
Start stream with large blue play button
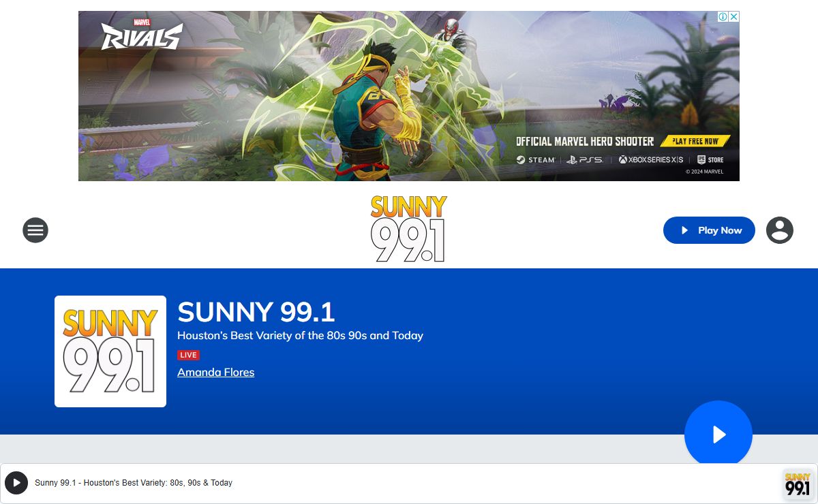[x=718, y=435]
